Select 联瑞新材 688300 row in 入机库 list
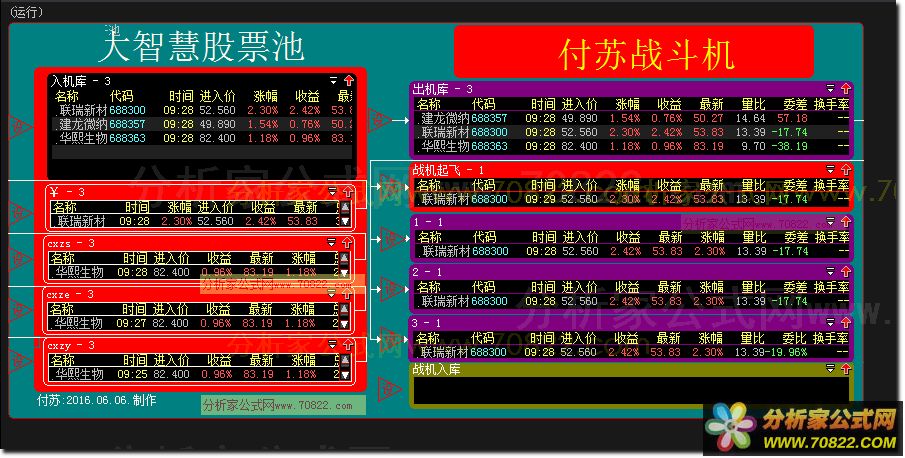The width and height of the screenshot is (905, 458). click(202, 110)
